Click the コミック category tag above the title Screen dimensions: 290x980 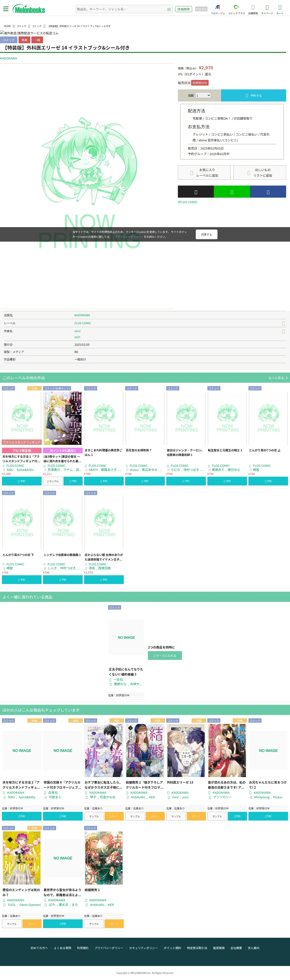9,40
